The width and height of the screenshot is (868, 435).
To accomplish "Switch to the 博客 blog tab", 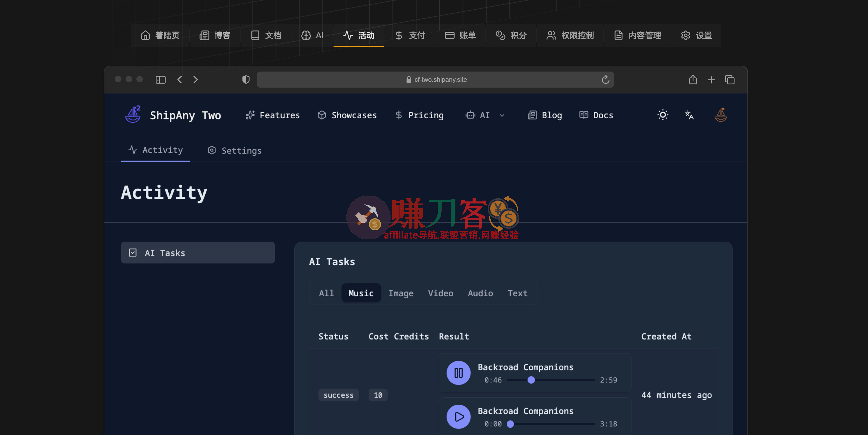I will 215,35.
